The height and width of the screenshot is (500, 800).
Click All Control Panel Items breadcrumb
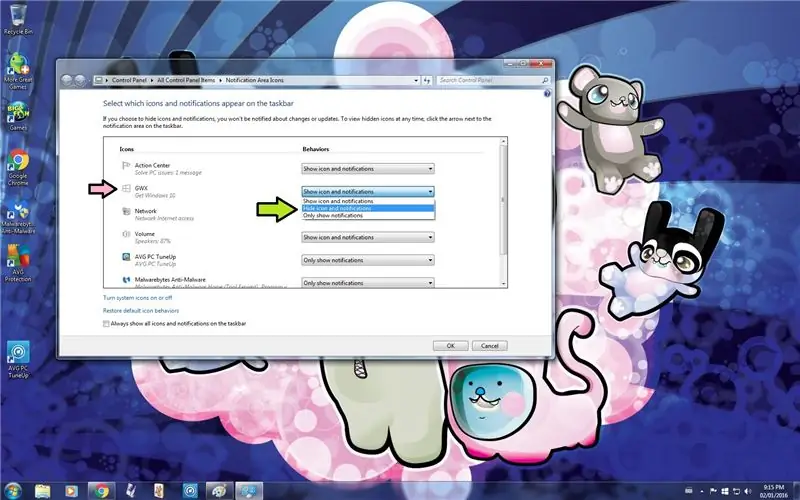[x=186, y=80]
